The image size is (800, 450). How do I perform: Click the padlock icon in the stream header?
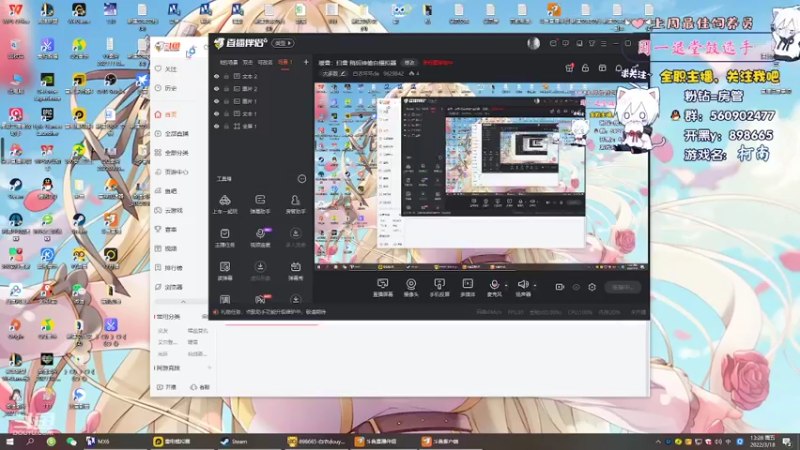[585, 68]
